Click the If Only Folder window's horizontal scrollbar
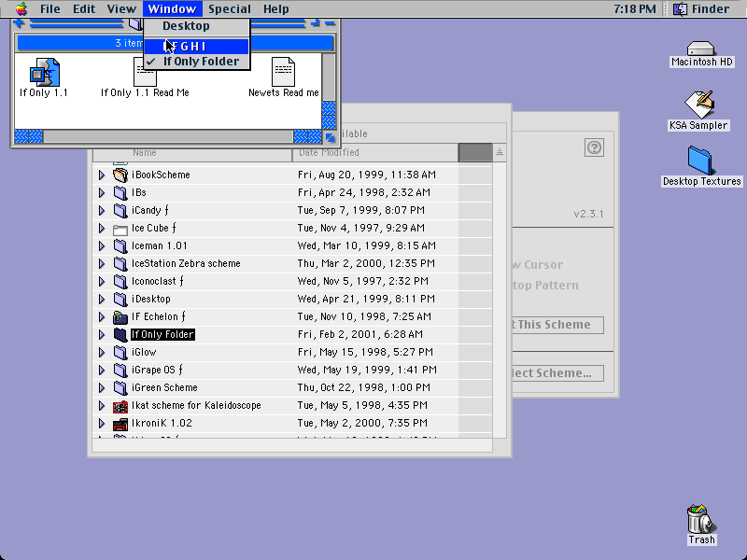Viewport: 747px width, 560px height. point(168,136)
